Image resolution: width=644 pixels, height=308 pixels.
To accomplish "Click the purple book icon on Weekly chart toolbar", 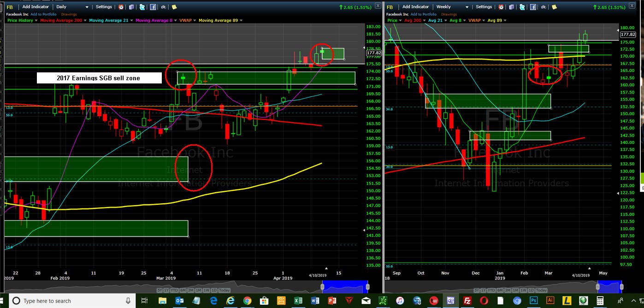I will [x=511, y=7].
